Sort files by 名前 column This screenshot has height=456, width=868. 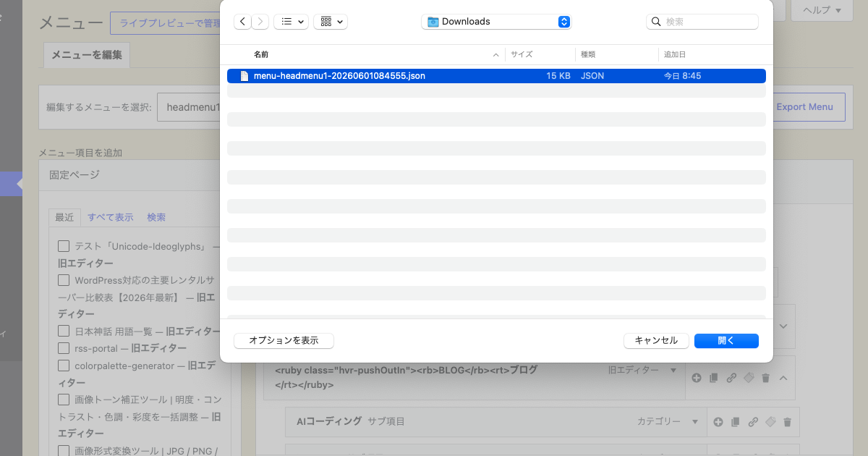click(x=260, y=54)
